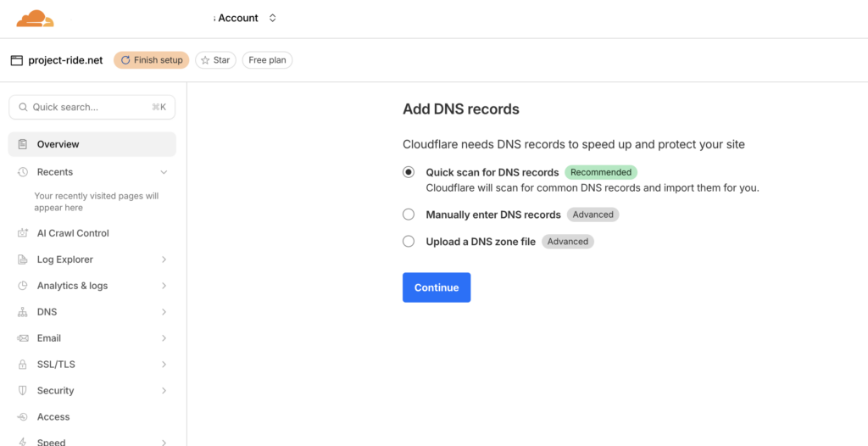Collapse the Recents section chevron
The width and height of the screenshot is (868, 446).
(x=164, y=172)
